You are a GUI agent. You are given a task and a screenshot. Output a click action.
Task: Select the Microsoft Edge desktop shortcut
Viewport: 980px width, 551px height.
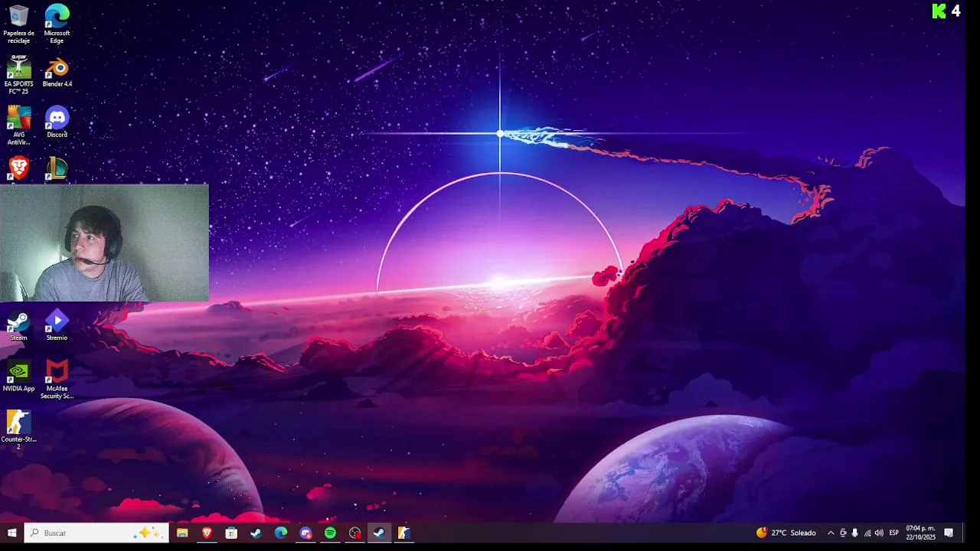tap(57, 24)
